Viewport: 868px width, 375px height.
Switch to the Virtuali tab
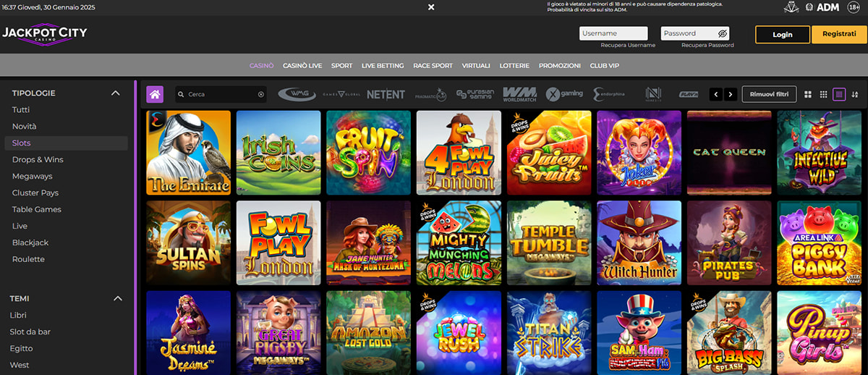(x=476, y=65)
